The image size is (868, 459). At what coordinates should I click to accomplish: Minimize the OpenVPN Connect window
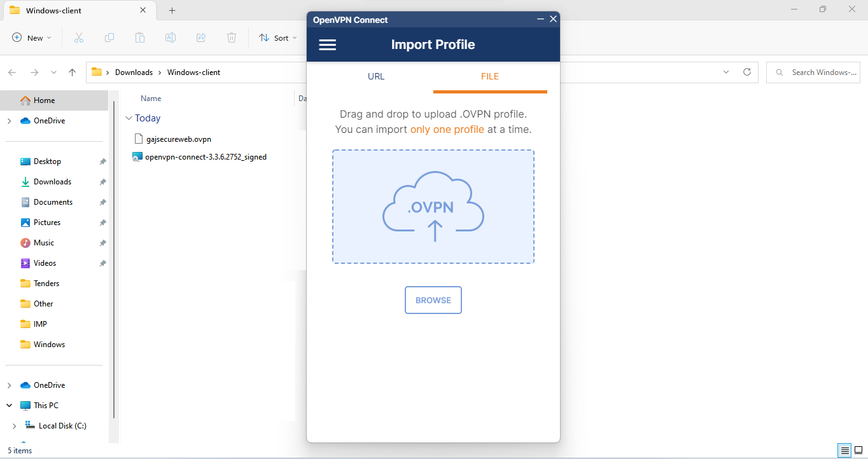(540, 19)
